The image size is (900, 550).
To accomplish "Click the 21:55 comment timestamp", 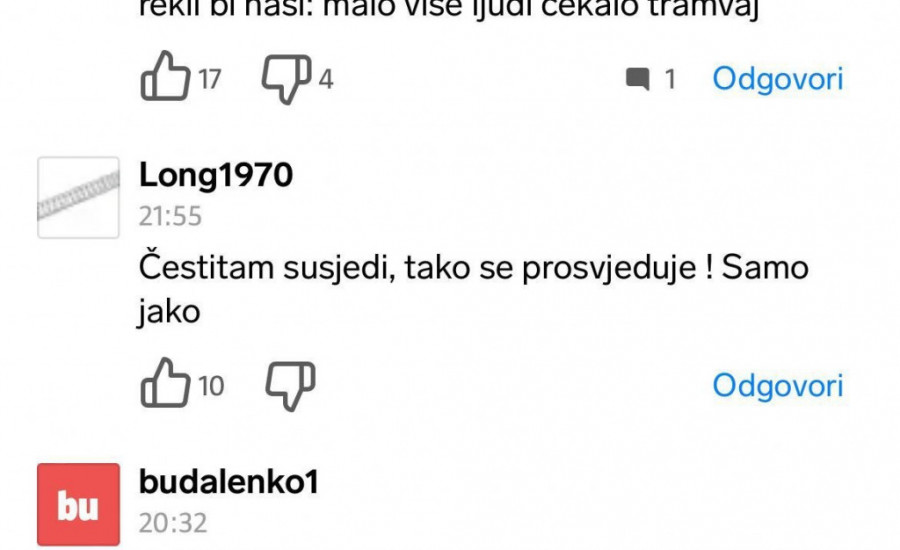I will (170, 216).
